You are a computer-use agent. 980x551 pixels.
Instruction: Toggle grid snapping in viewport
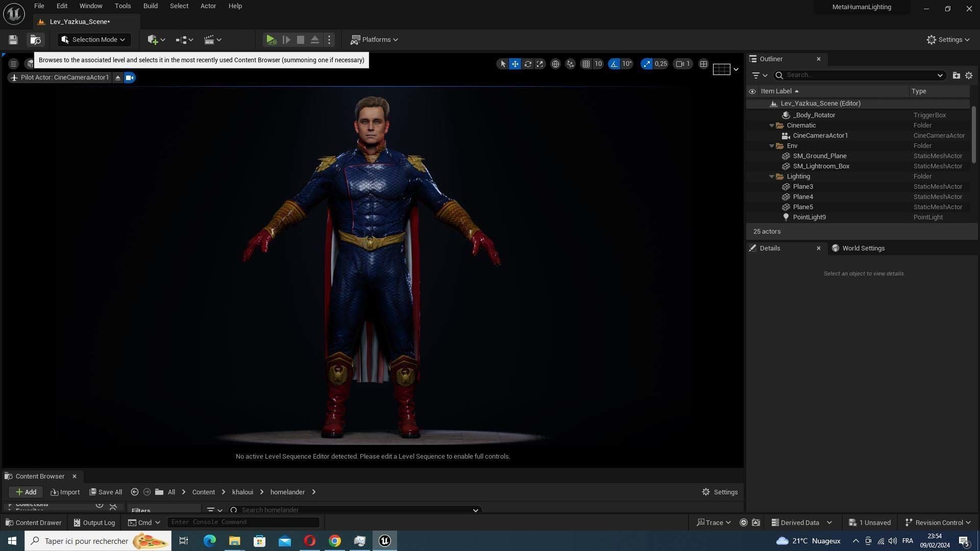coord(586,64)
